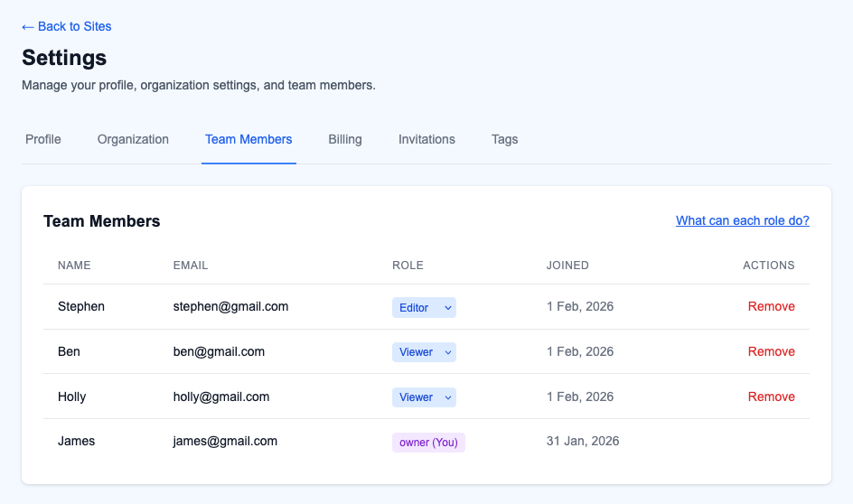Screen dimensions: 853x504
Task: Click the ben@gmail.com email cell
Action: [x=219, y=351]
